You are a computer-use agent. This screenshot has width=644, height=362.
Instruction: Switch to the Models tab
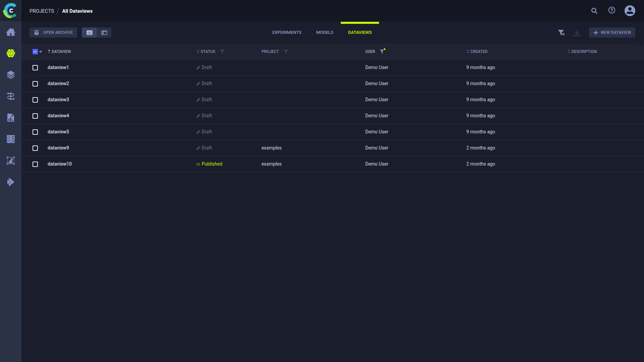325,33
